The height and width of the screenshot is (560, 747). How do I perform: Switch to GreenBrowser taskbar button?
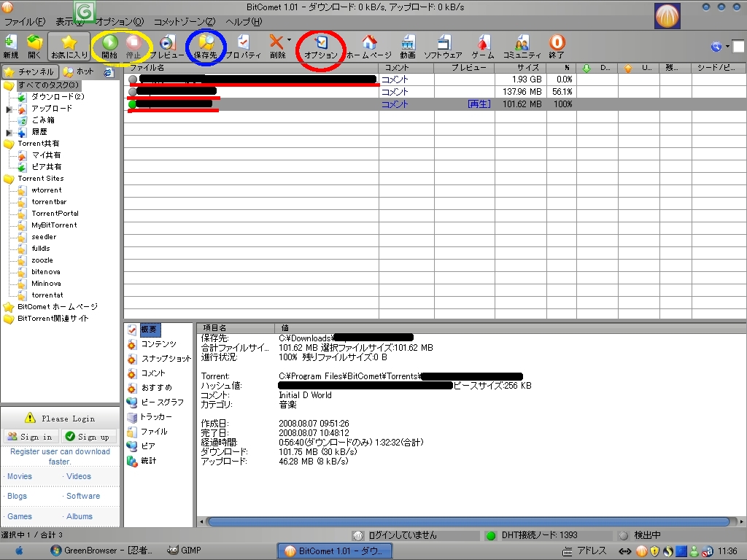101,551
